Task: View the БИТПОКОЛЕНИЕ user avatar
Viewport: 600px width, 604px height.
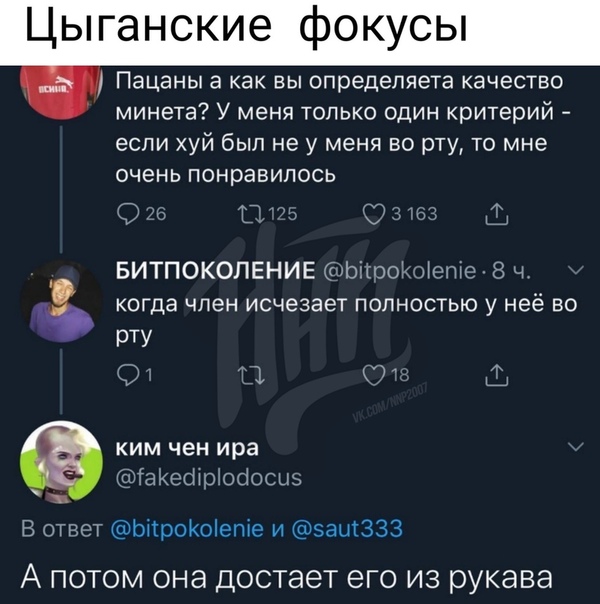Action: (x=62, y=302)
